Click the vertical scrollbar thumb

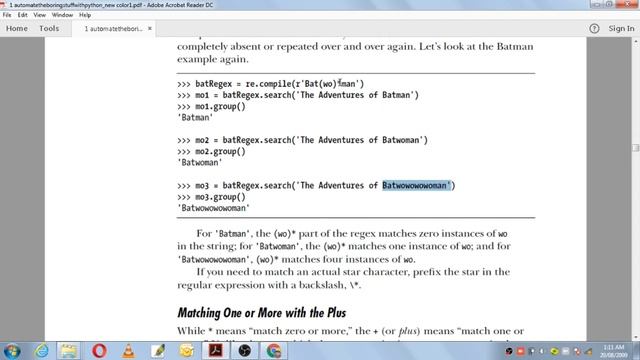[x=636, y=148]
